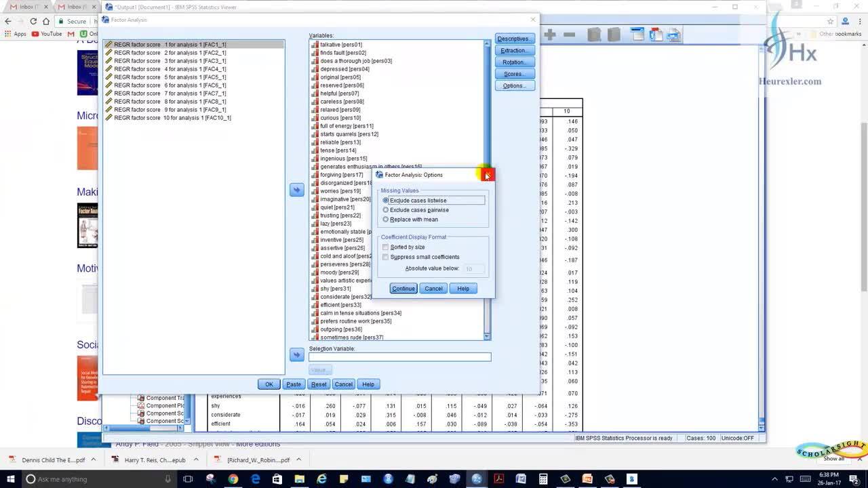Open the Rotation settings button

click(x=514, y=62)
